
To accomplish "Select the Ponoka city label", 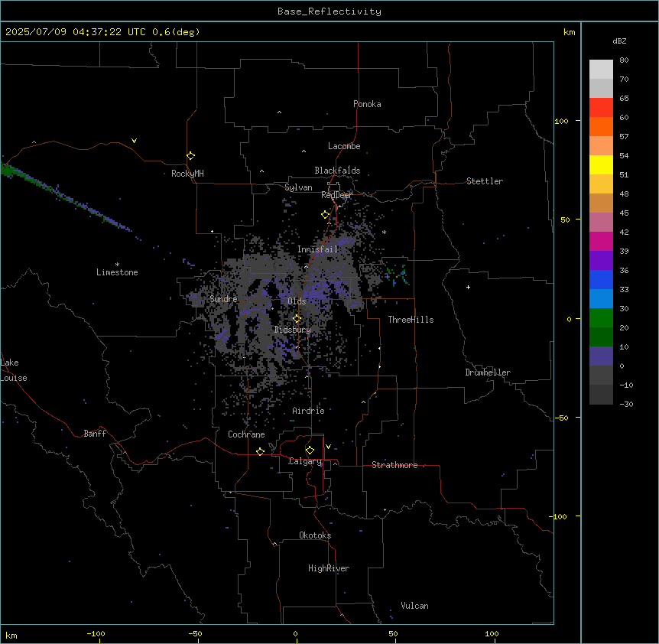I will [367, 104].
